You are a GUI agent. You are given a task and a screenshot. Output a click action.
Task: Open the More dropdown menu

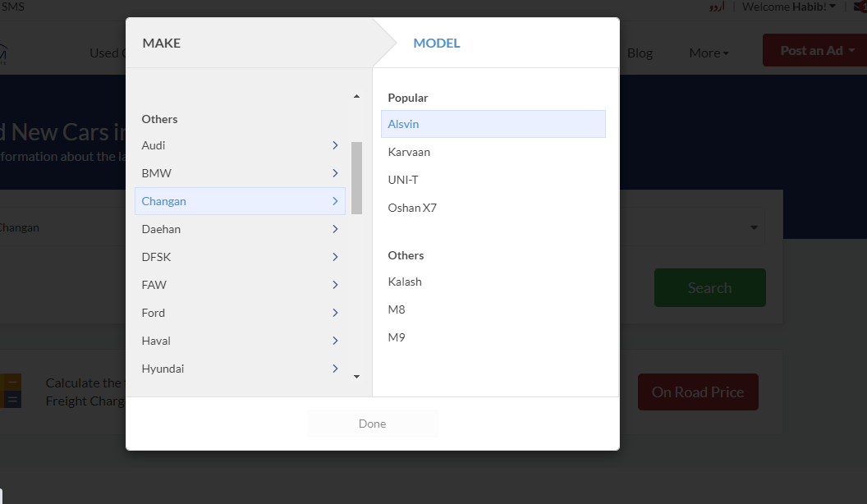709,53
